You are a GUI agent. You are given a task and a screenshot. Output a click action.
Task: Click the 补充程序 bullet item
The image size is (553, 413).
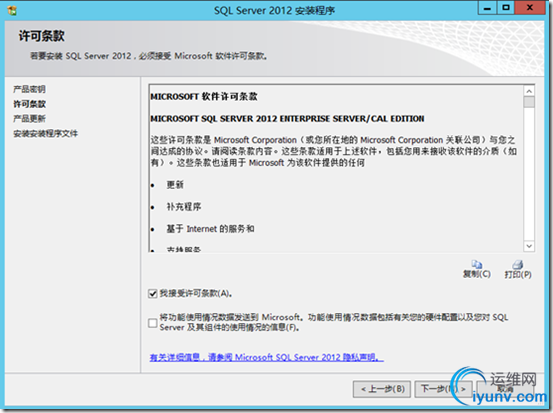pos(184,207)
